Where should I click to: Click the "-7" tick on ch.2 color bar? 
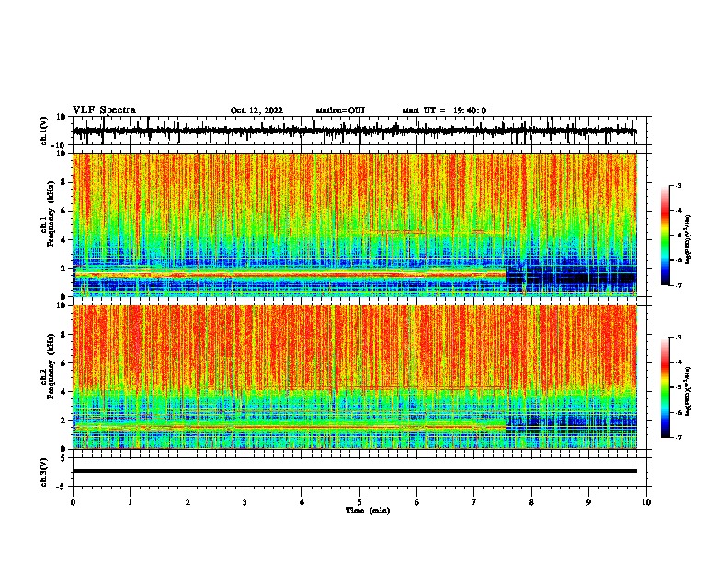click(x=677, y=437)
